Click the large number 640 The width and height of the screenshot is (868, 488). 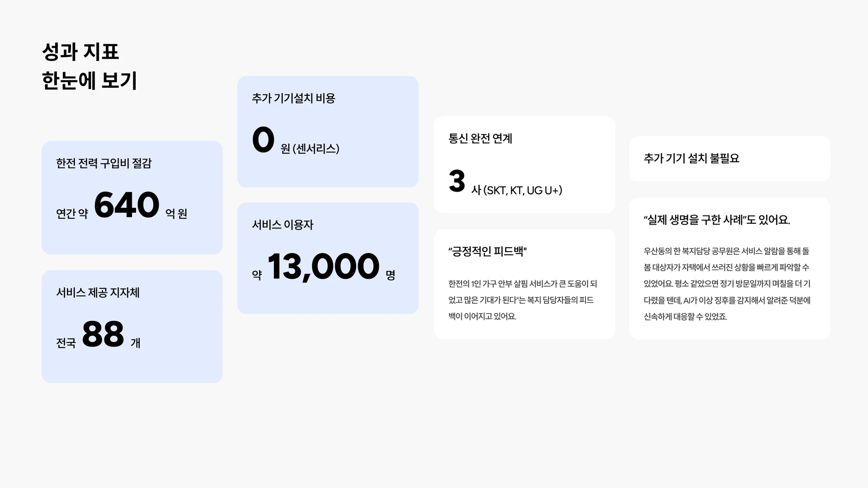pos(127,205)
